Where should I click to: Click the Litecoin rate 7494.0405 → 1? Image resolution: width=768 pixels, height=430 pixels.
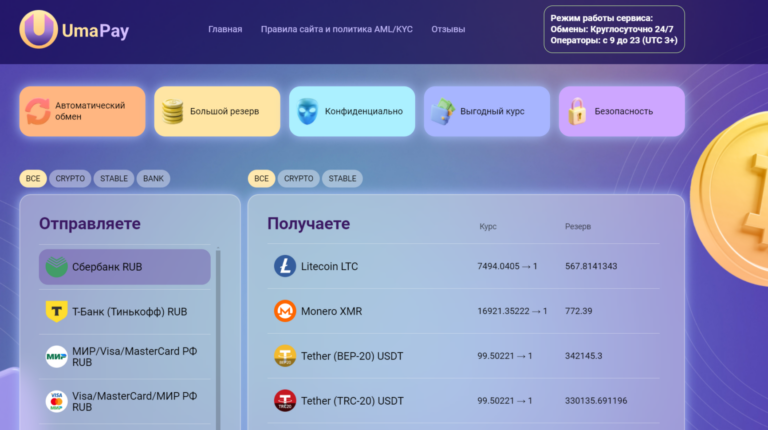pyautogui.click(x=507, y=266)
